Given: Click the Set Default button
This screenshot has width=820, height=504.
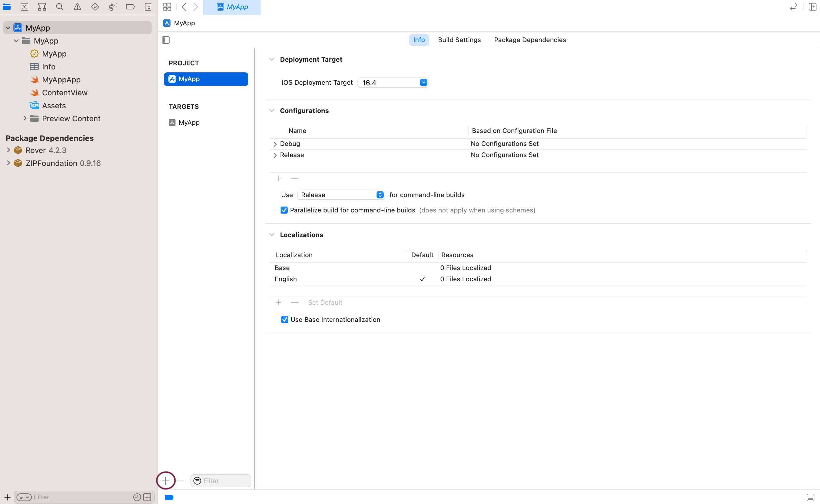Looking at the screenshot, I should pyautogui.click(x=325, y=302).
